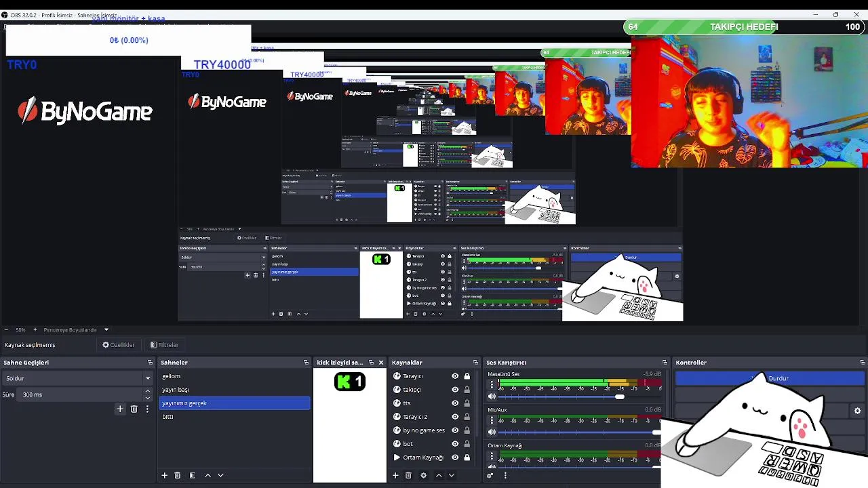Open source properties gear in Kaynaklar
This screenshot has height=488, width=868.
[x=424, y=475]
